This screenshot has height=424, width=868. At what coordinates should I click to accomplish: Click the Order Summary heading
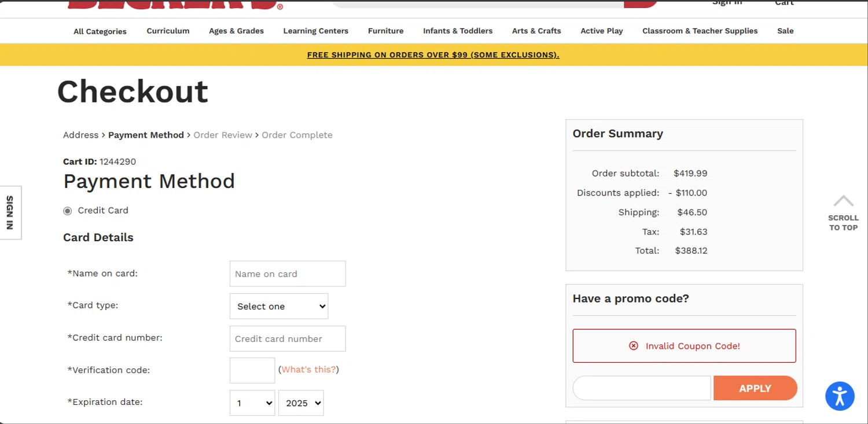pyautogui.click(x=618, y=134)
